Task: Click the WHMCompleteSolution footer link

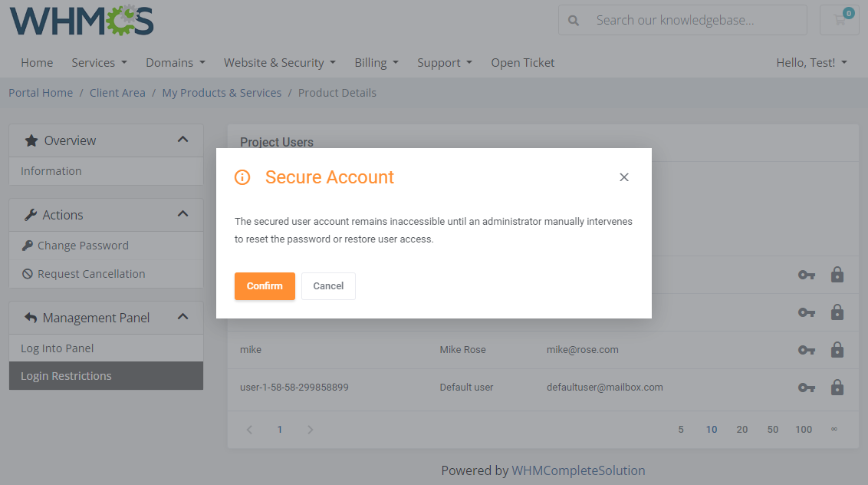Action: click(x=578, y=470)
